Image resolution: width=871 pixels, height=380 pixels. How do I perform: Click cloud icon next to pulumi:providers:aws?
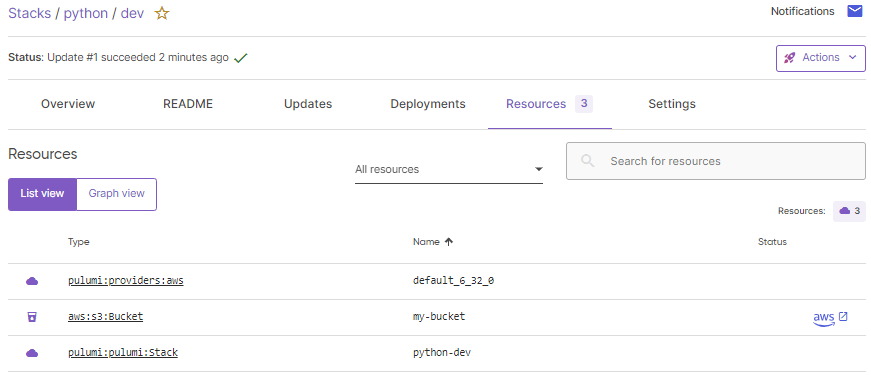point(32,281)
